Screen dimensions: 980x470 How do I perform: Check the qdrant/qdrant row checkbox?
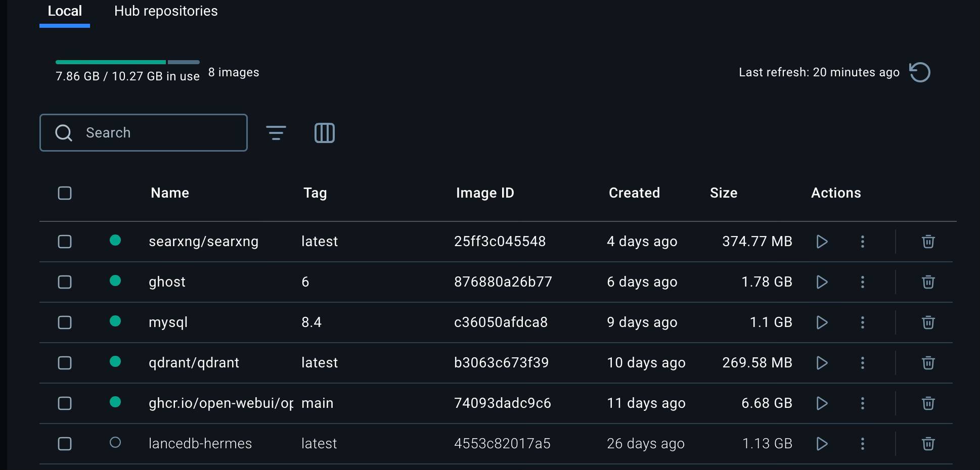(65, 363)
